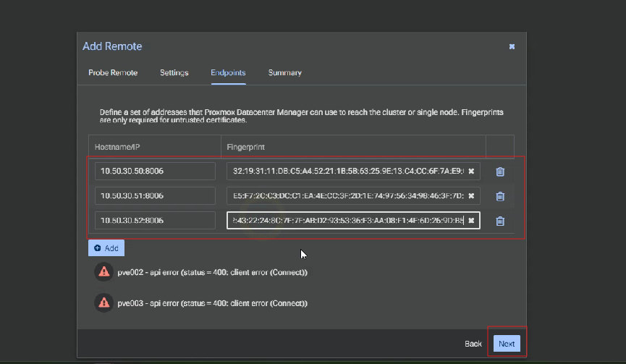Click the pve003 error warning icon
The height and width of the screenshot is (364, 626).
tap(104, 303)
